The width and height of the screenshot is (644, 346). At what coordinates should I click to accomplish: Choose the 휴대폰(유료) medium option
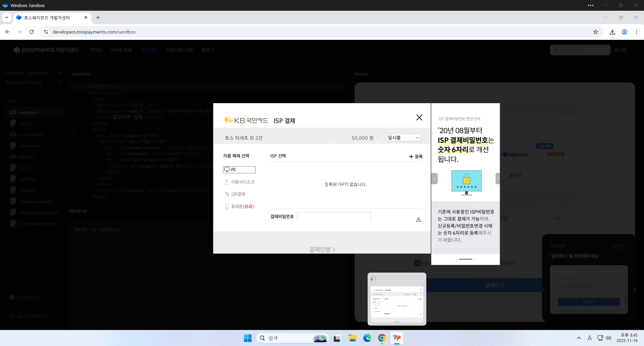click(x=239, y=207)
